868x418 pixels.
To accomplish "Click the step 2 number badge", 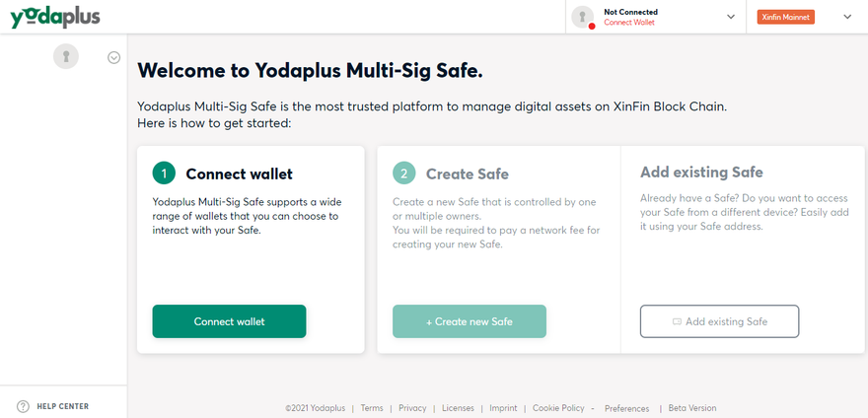I will (404, 174).
